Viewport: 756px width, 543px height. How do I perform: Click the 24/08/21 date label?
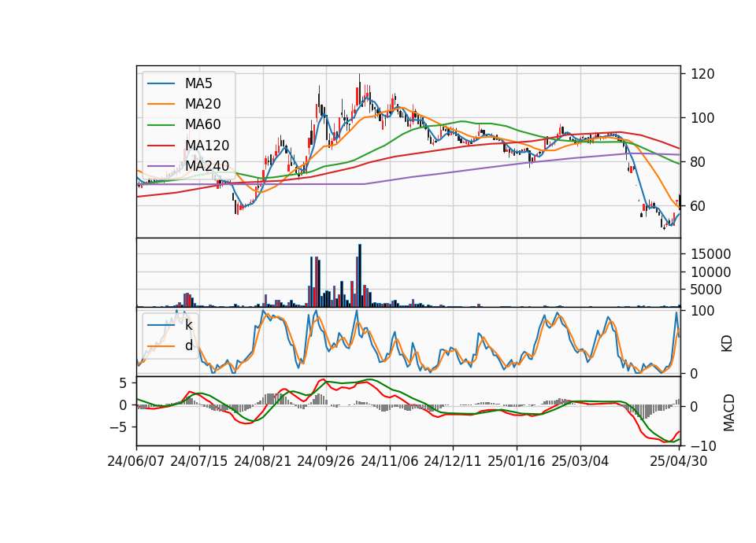263,461
